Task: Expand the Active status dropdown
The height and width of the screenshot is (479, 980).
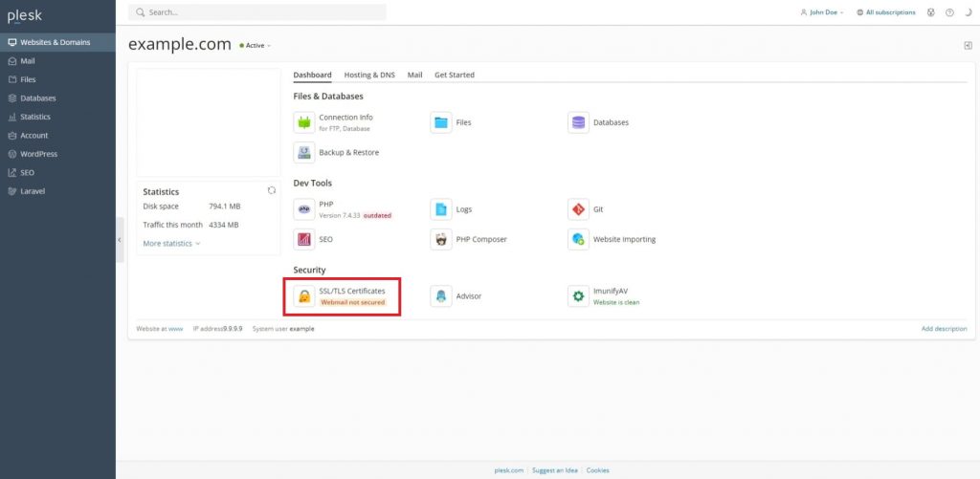Action: pyautogui.click(x=255, y=46)
